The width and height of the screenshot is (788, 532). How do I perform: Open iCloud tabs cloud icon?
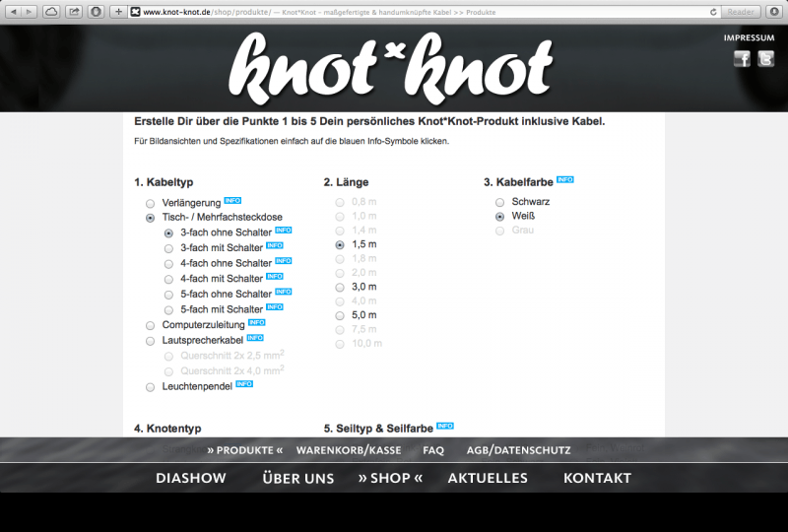[x=51, y=12]
